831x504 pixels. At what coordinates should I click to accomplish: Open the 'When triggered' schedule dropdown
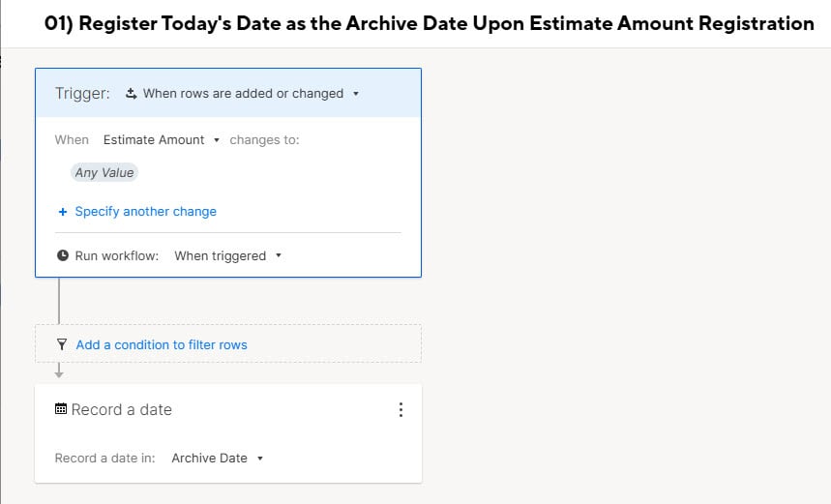(228, 256)
